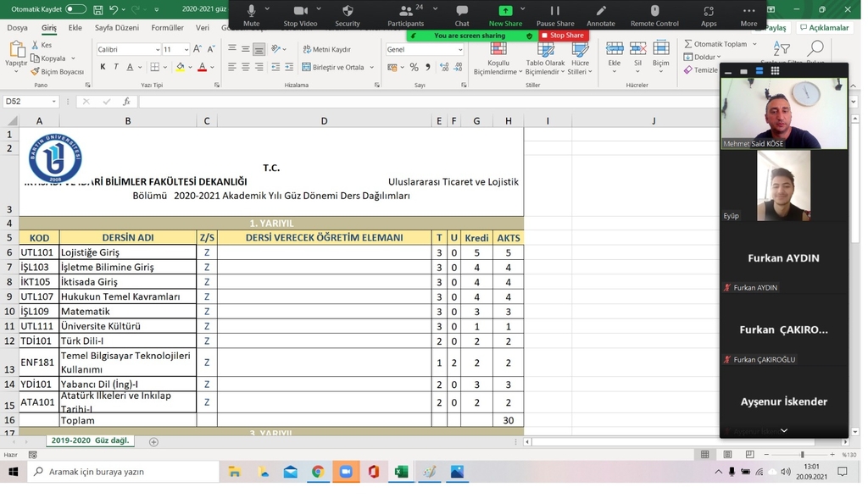The width and height of the screenshot is (868, 498).
Task: Click the Açıklamalar comments button
Action: [x=824, y=28]
